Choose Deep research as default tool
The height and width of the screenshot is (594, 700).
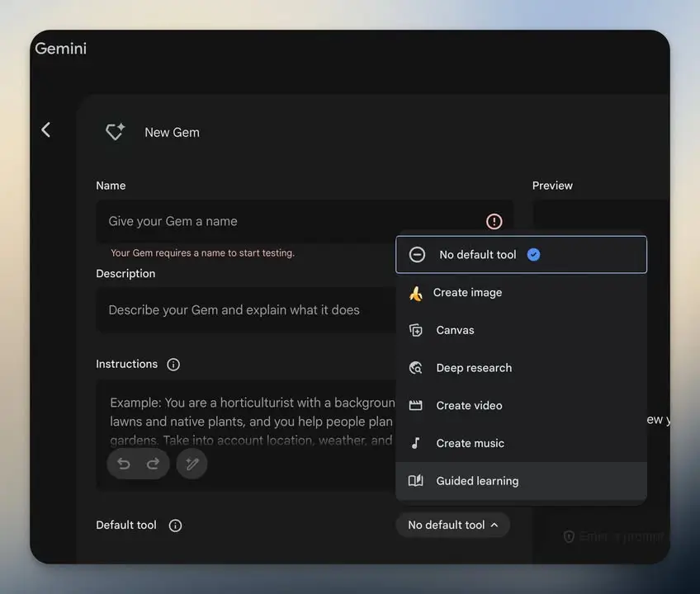pyautogui.click(x=521, y=368)
